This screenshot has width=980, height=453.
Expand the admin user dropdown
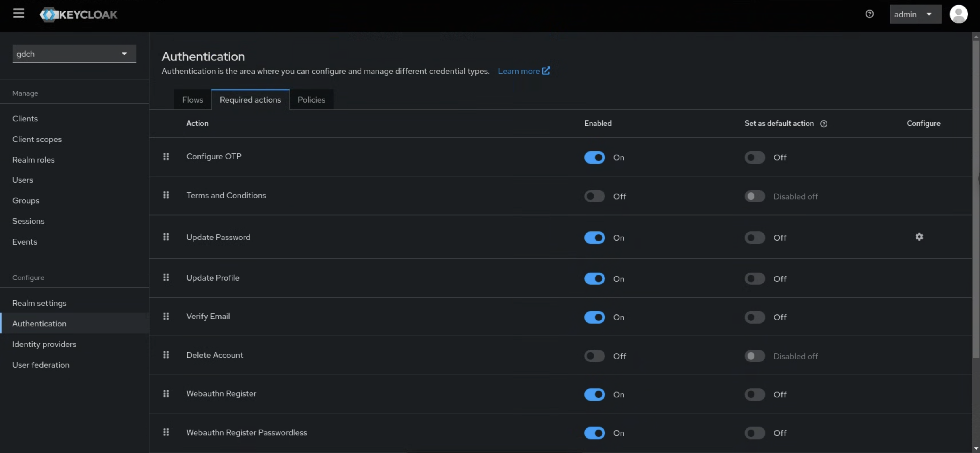pyautogui.click(x=915, y=14)
